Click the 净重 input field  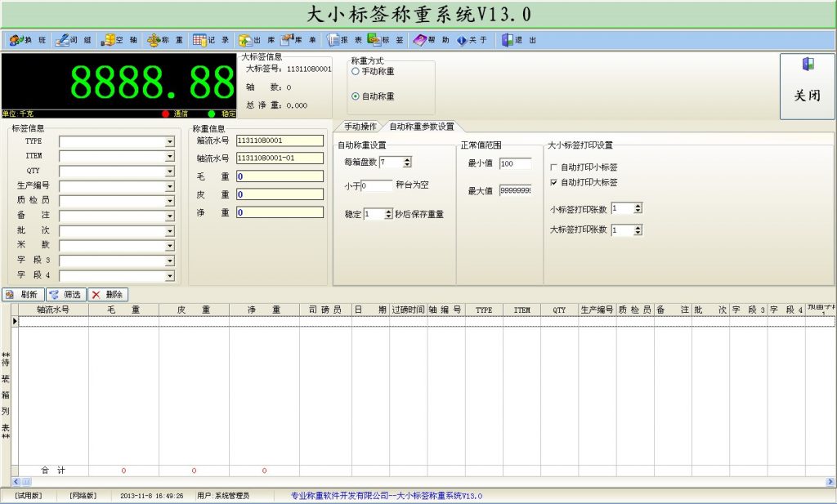[x=280, y=212]
